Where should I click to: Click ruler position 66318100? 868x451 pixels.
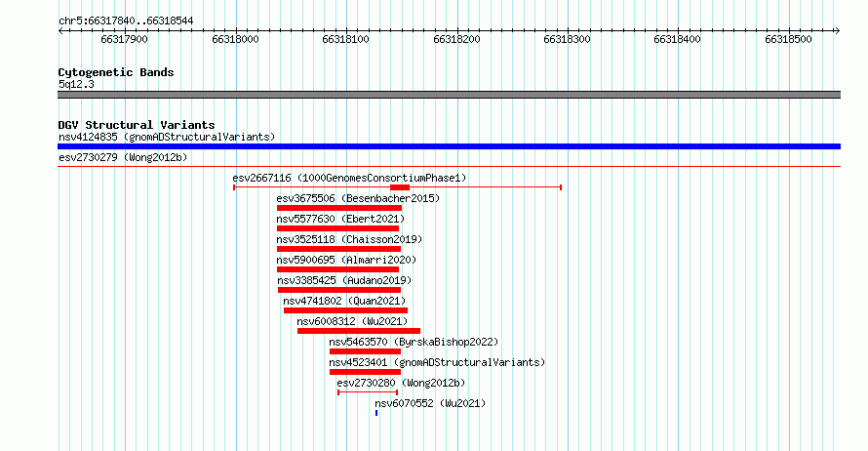click(x=345, y=39)
